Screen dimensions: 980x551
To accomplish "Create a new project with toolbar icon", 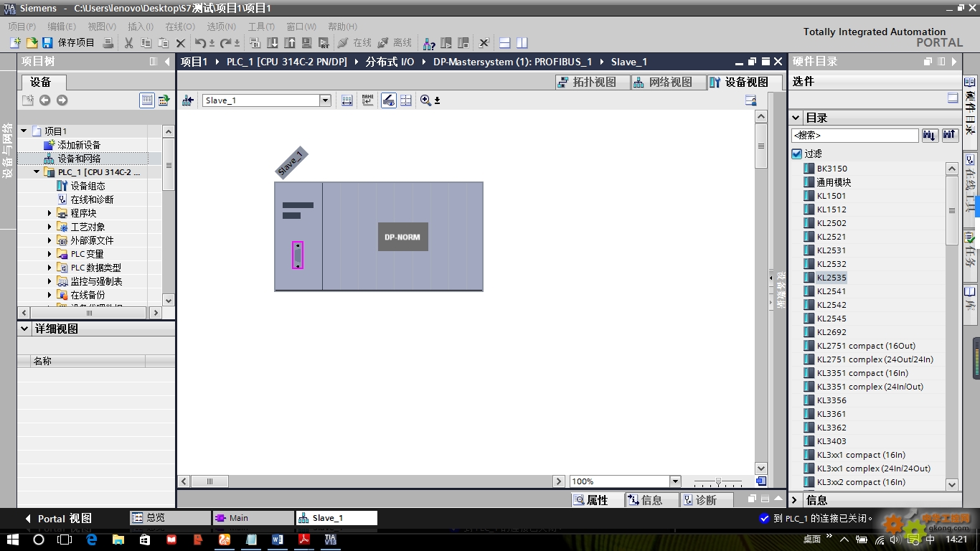I will (x=15, y=43).
